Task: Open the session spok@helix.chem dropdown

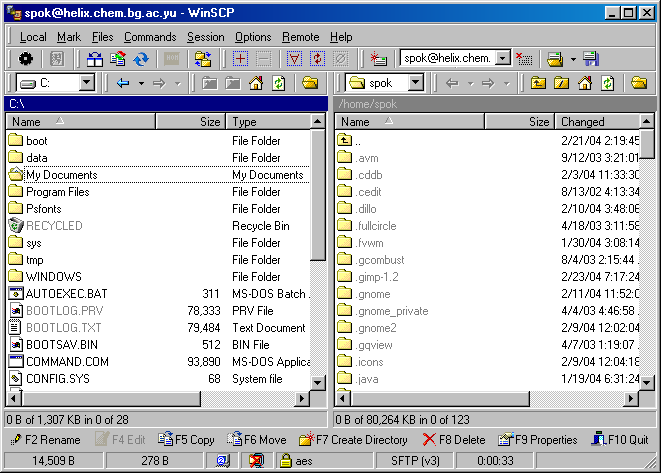Action: point(502,60)
